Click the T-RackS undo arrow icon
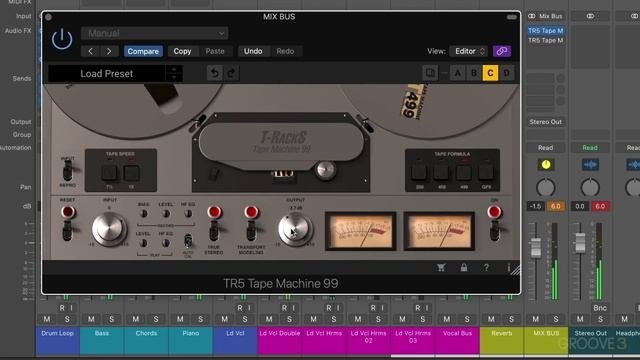 214,73
